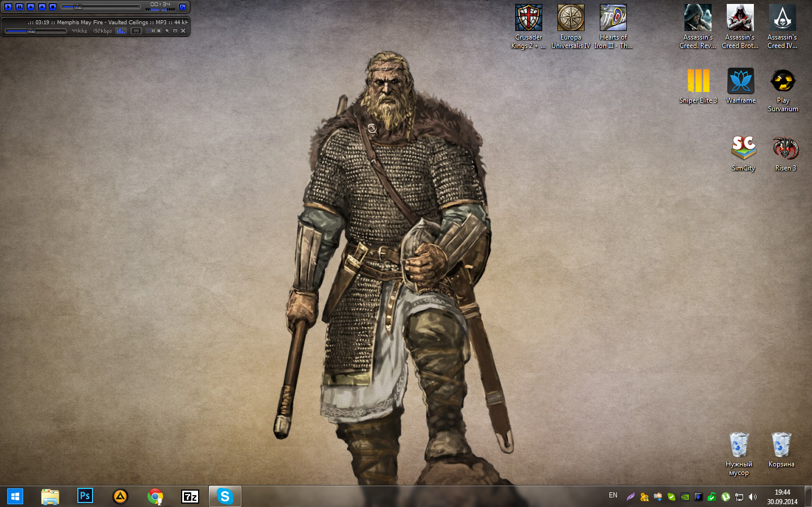Stop playback with the large stop button
This screenshot has height=507, width=812.
52,7
